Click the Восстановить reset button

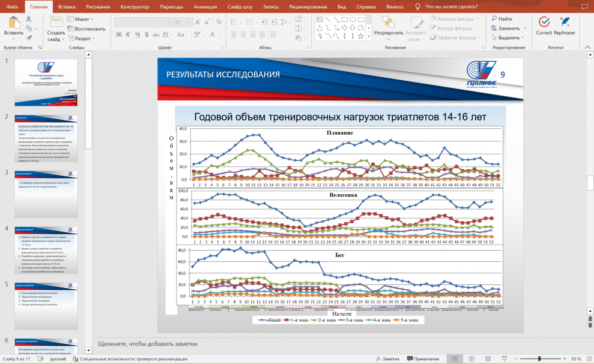[86, 29]
